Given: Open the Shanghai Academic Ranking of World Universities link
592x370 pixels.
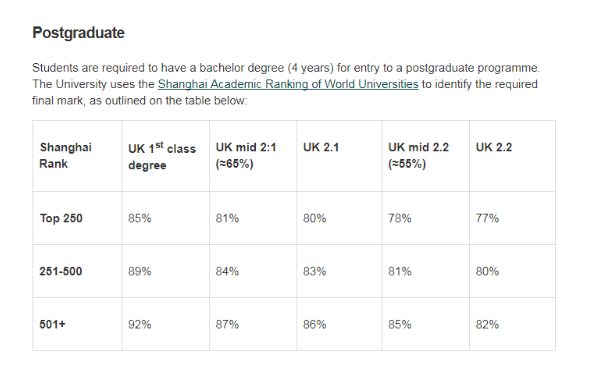Looking at the screenshot, I should coord(288,84).
